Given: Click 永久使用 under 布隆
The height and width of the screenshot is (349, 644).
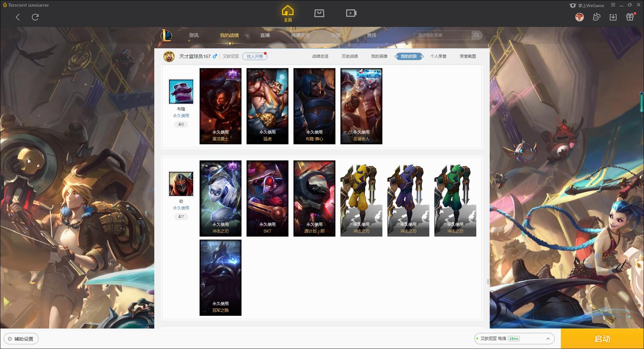Looking at the screenshot, I should [181, 116].
